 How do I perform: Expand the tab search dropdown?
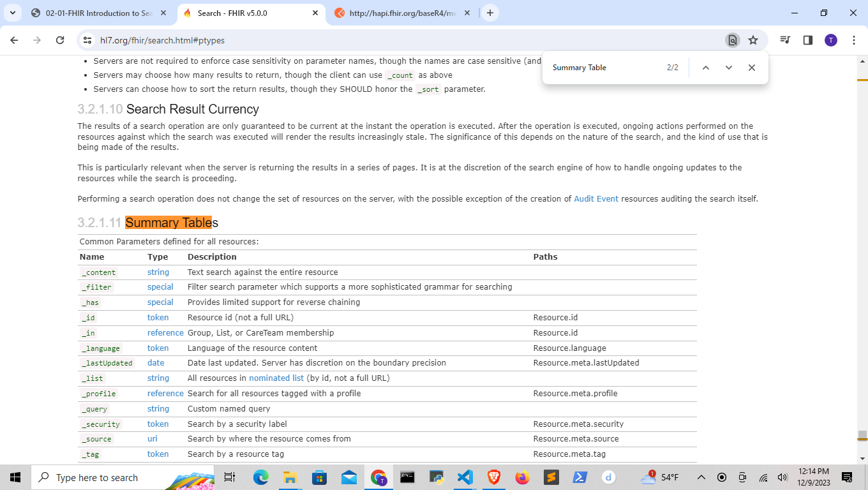12,13
